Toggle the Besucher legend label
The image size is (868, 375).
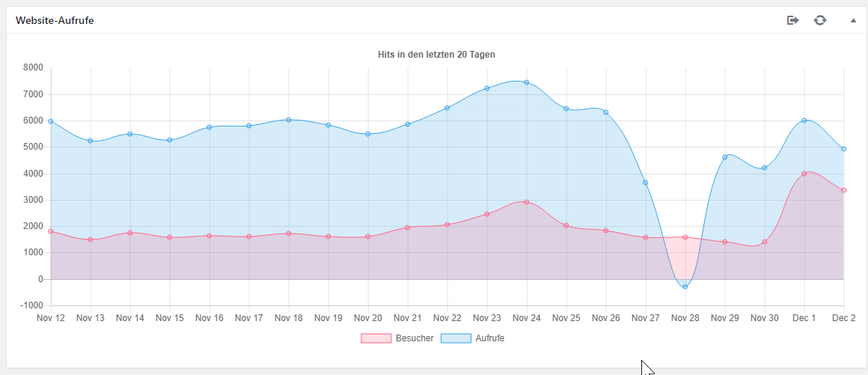point(415,338)
